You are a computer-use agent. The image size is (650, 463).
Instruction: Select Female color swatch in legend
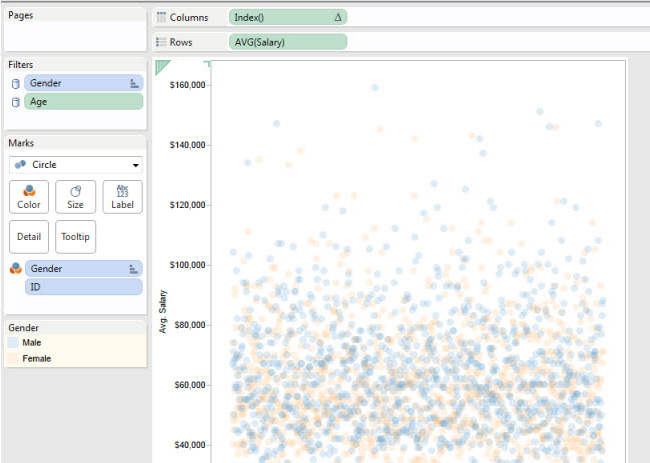(13, 358)
